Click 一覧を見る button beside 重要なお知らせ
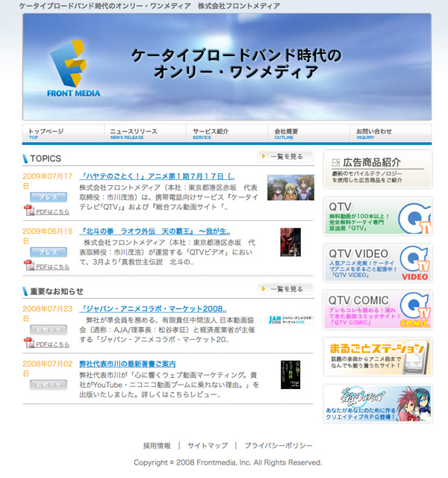The width and height of the screenshot is (448, 478). tap(285, 289)
